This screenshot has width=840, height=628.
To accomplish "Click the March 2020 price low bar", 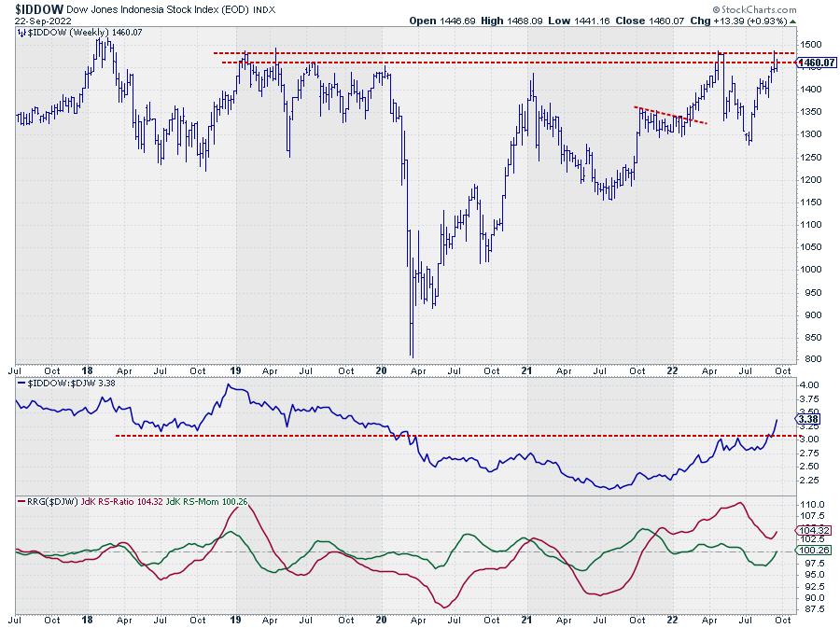I will [x=412, y=353].
